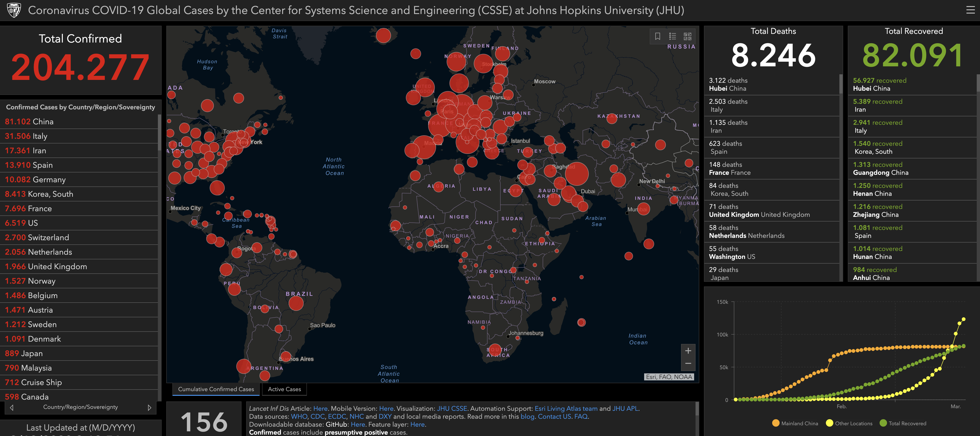The height and width of the screenshot is (436, 980).
Task: Follow the JHU CSSE visualization link
Action: tap(452, 409)
